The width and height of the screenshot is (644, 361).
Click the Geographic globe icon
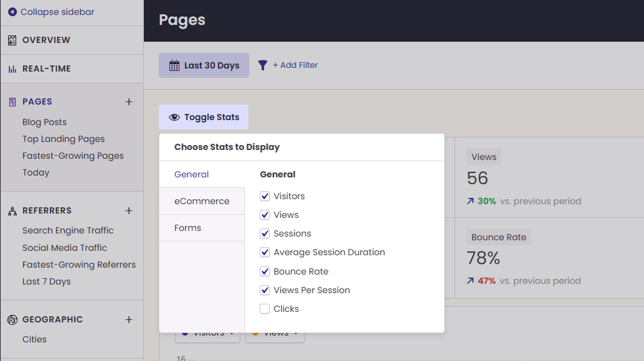(x=12, y=319)
